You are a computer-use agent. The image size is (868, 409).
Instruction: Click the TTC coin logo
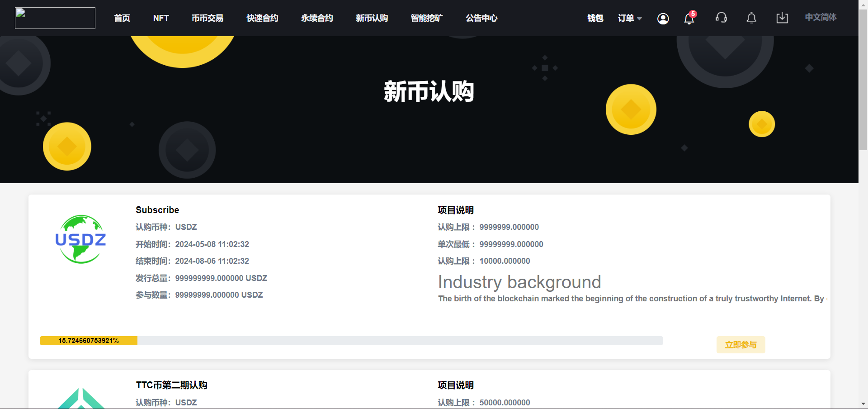point(81,399)
